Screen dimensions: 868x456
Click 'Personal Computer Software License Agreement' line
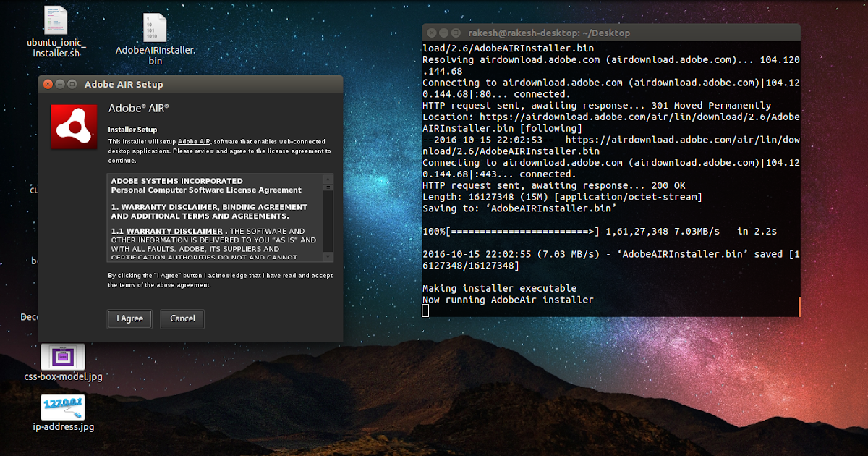coord(206,190)
